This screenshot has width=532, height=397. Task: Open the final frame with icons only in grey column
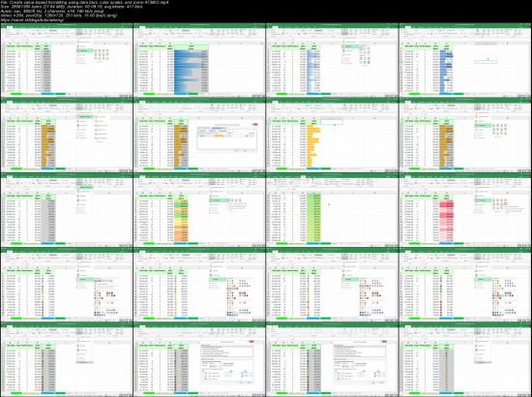click(465, 359)
